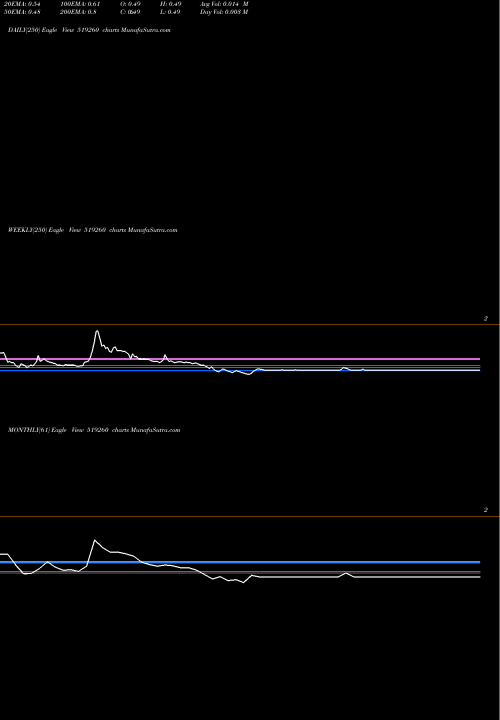Click the pink EMA line on weekly chart
Viewport: 500px width, 720px height.
coord(240,359)
